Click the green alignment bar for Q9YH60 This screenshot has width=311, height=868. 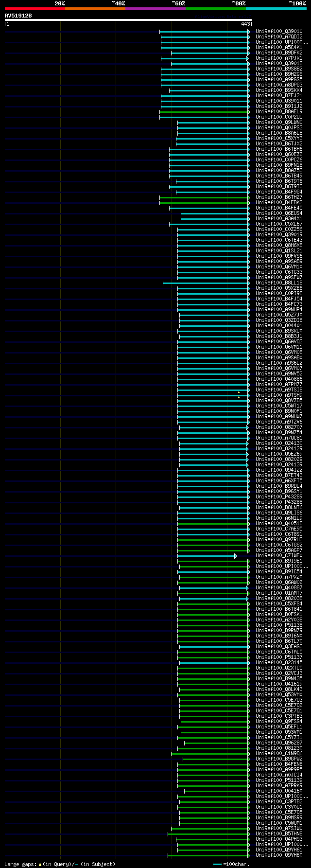tap(209, 855)
